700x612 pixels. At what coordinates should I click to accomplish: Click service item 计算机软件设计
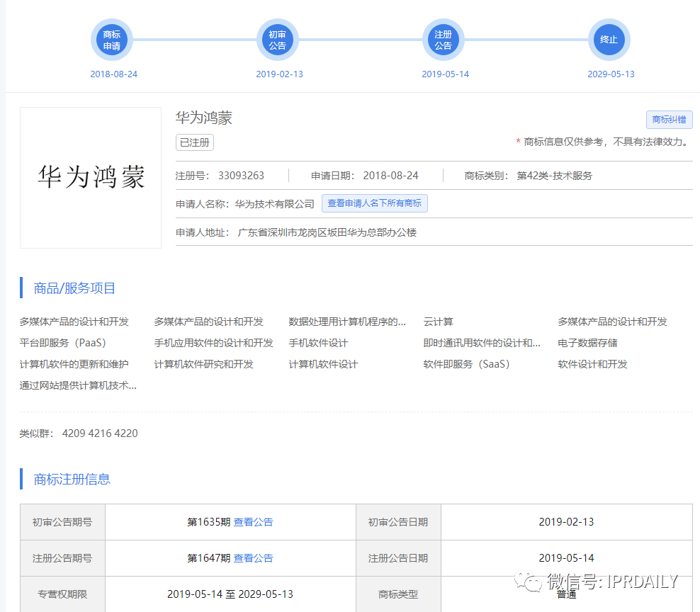pyautogui.click(x=323, y=364)
